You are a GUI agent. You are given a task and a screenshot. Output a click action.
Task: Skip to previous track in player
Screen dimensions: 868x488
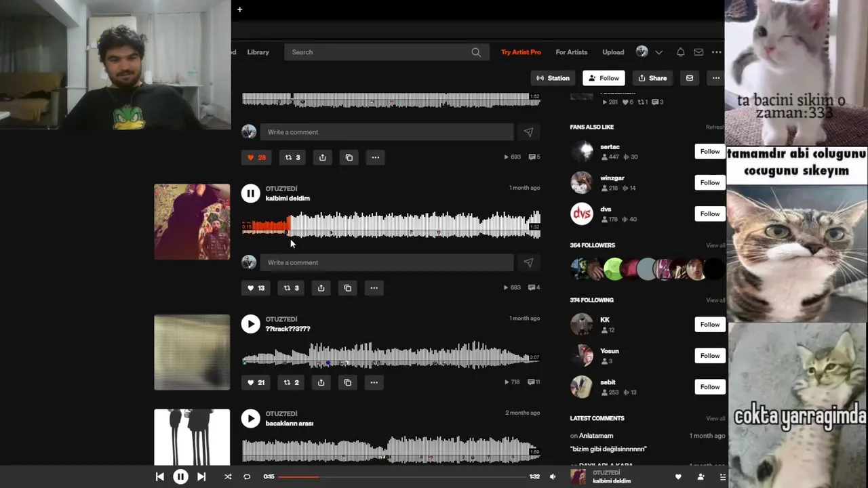(159, 476)
